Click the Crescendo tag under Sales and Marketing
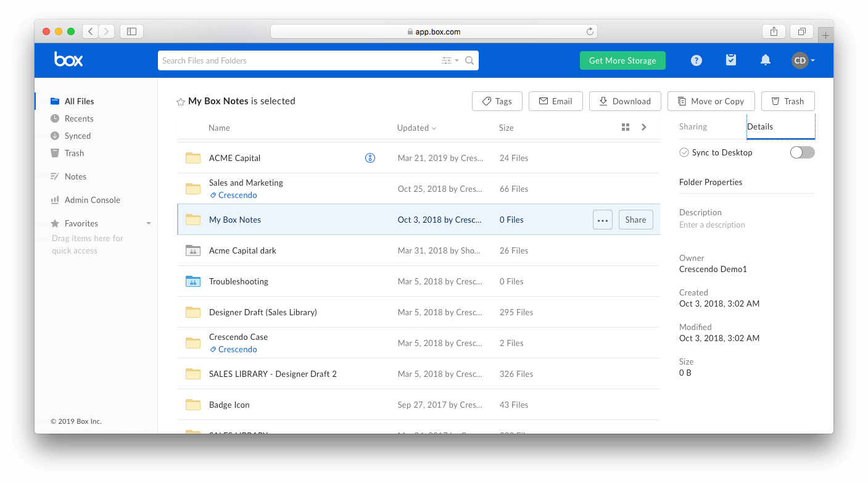This screenshot has width=868, height=483. coord(238,195)
